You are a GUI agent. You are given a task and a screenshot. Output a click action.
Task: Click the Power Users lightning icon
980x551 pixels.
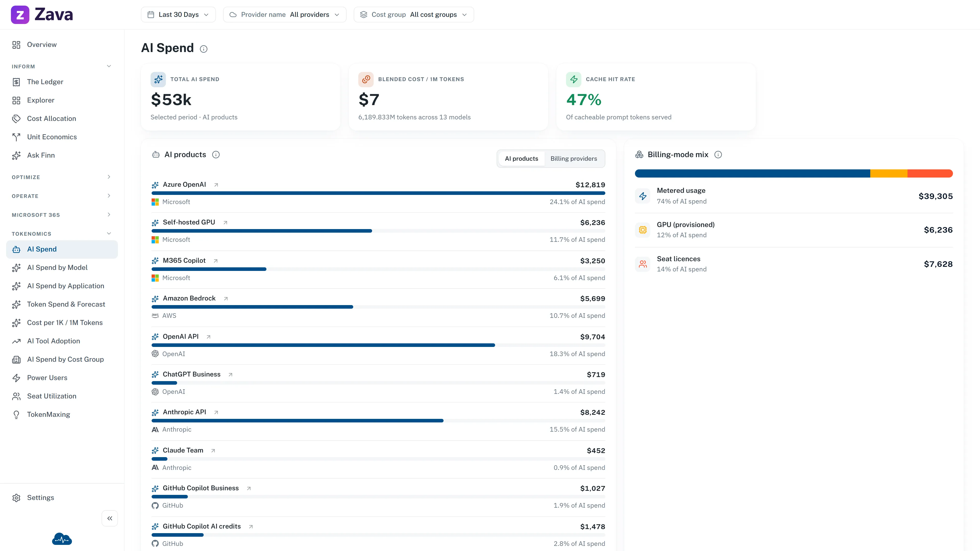[16, 378]
